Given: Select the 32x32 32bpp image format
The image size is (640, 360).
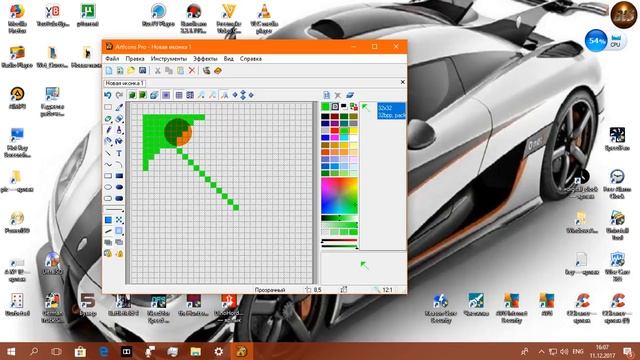Looking at the screenshot, I should click(x=391, y=111).
